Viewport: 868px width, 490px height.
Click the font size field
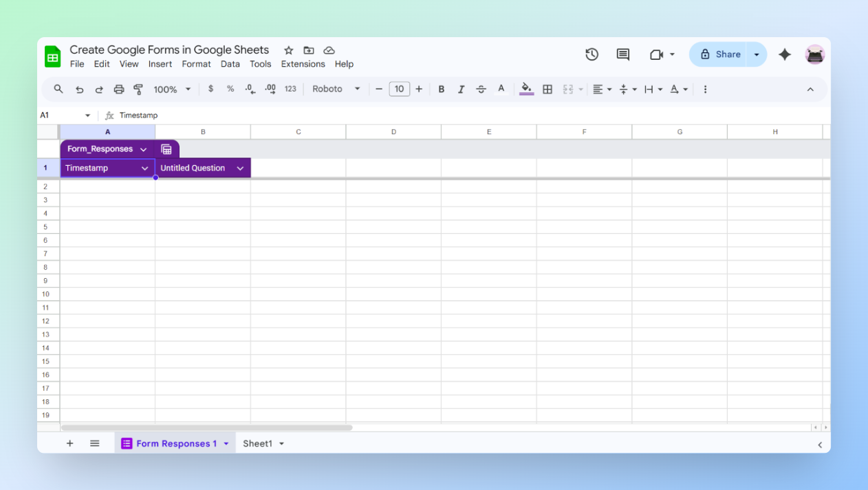click(x=399, y=89)
